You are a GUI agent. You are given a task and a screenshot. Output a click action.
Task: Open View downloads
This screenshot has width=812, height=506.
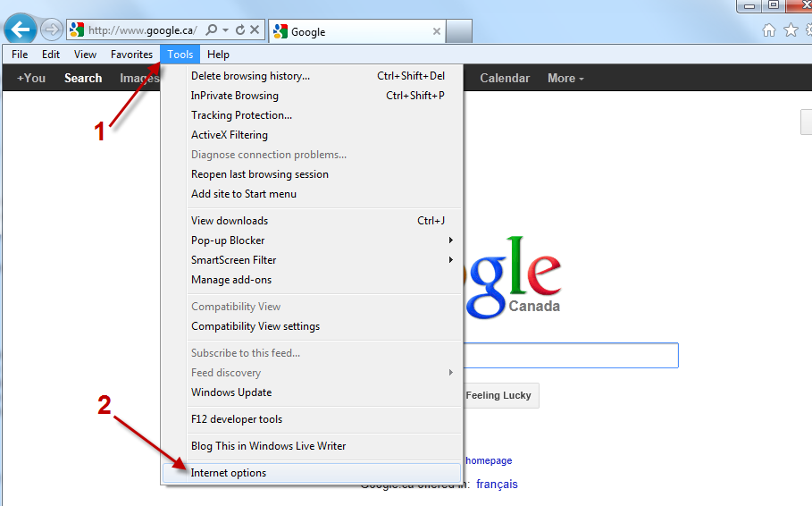(312, 221)
